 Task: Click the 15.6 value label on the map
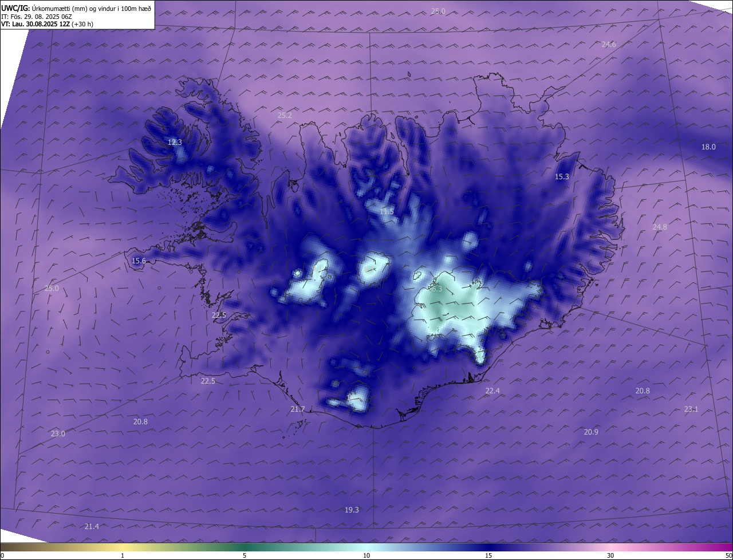139,261
